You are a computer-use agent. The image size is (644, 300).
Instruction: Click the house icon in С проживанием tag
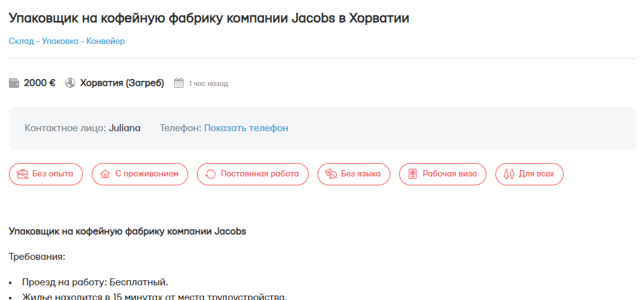coord(106,174)
